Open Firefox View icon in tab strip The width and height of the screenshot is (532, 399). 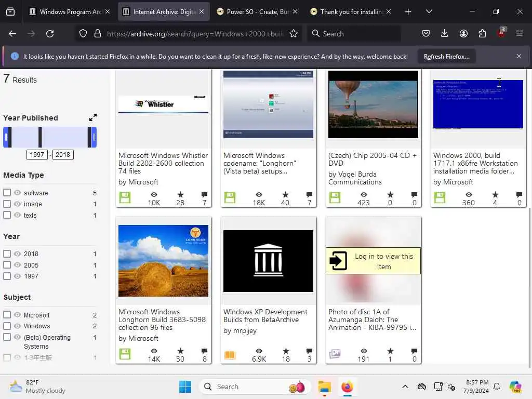click(10, 12)
